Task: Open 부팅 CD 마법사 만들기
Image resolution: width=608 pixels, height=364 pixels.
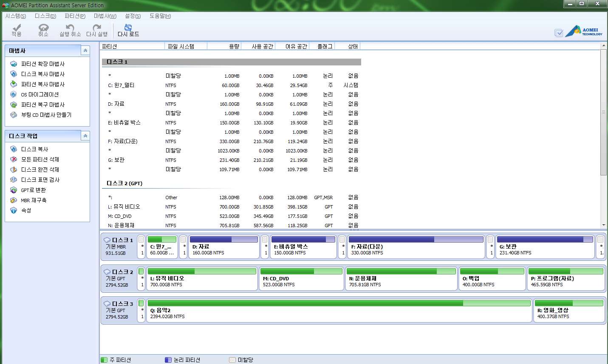Action: pos(46,115)
